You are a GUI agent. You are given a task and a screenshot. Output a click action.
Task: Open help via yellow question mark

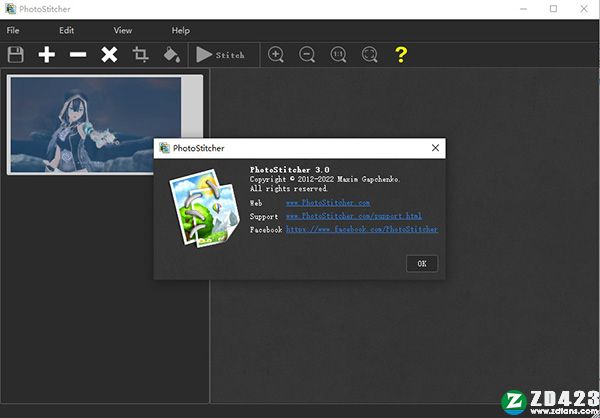[401, 55]
